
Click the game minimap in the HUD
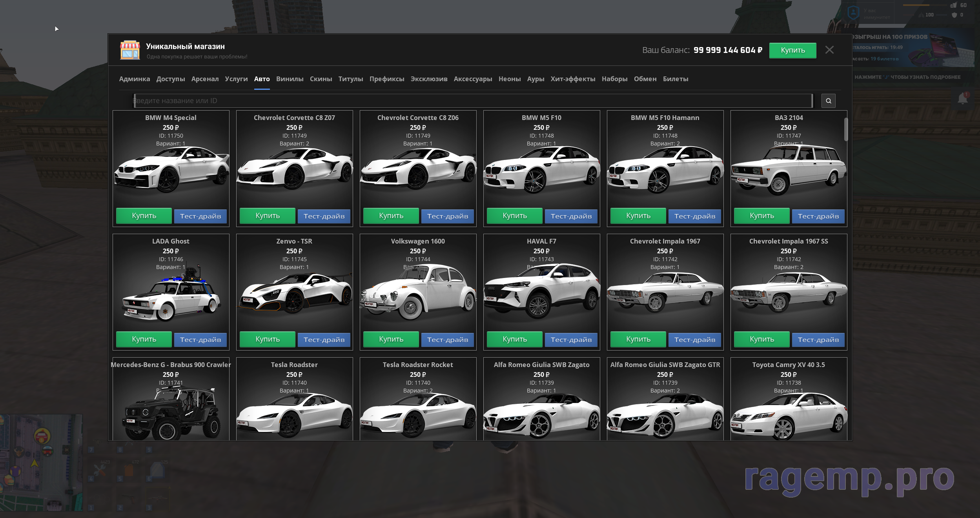click(41, 463)
